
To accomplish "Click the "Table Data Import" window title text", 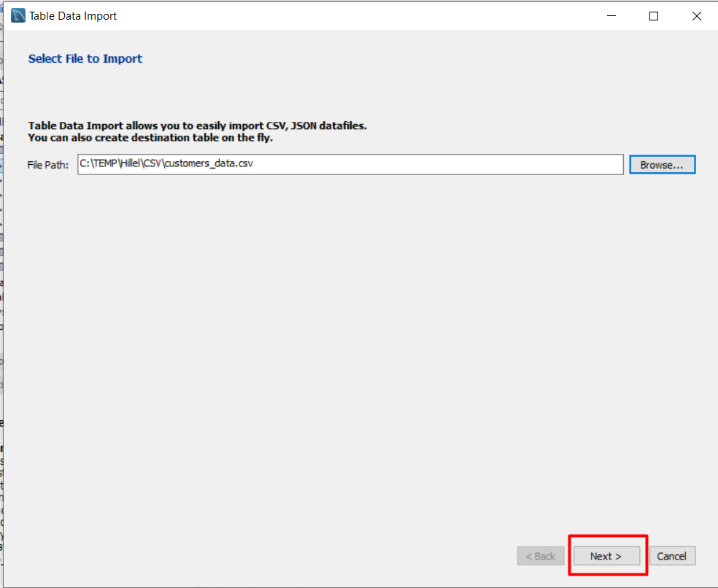I will (x=72, y=16).
